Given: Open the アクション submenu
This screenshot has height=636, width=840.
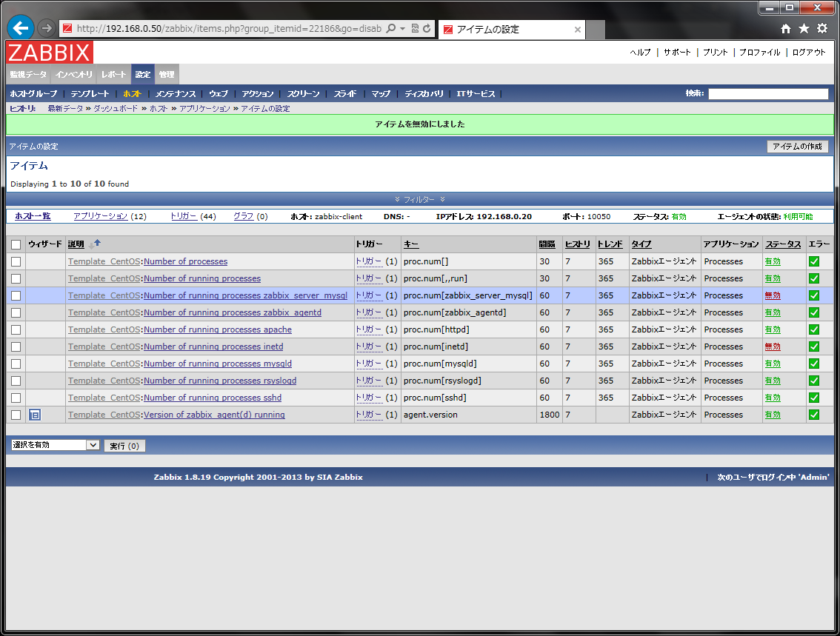Looking at the screenshot, I should tap(258, 94).
